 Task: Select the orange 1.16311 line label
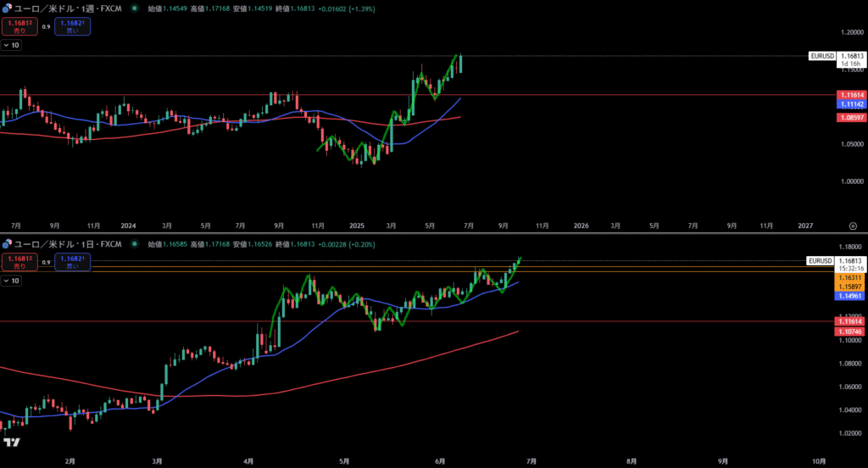[x=849, y=277]
